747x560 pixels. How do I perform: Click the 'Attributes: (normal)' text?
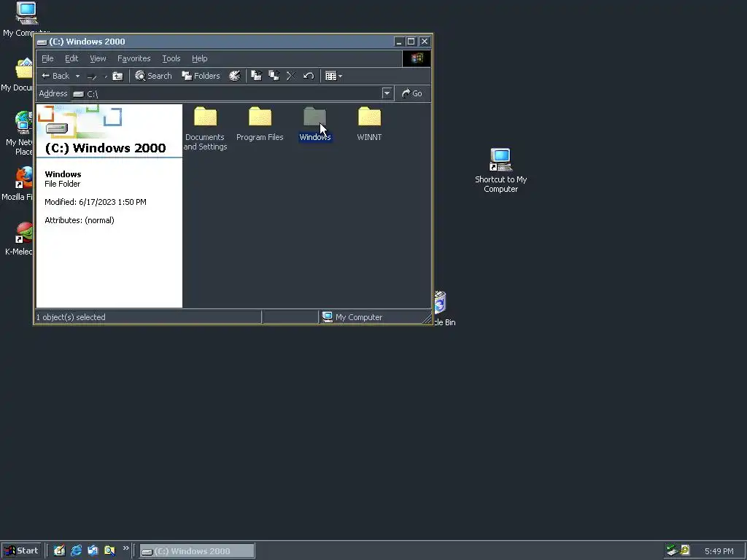[80, 220]
